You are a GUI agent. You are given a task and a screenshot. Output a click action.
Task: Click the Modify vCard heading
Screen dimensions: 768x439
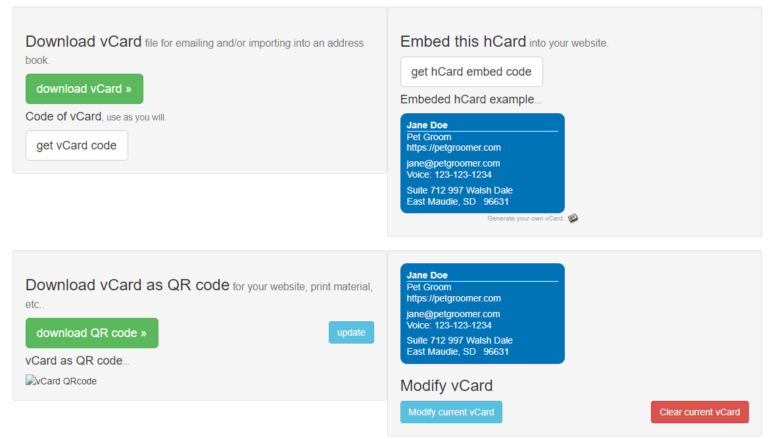pyautogui.click(x=446, y=386)
